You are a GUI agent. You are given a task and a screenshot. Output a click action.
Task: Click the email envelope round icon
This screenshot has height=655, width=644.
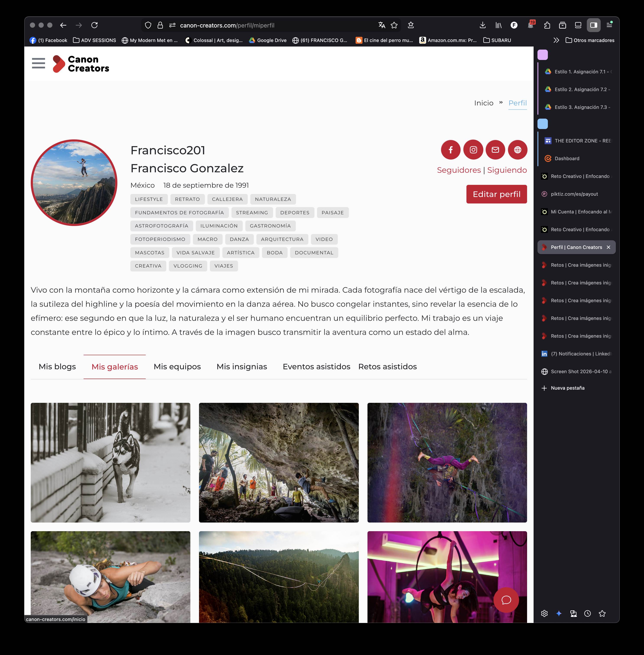[495, 150]
